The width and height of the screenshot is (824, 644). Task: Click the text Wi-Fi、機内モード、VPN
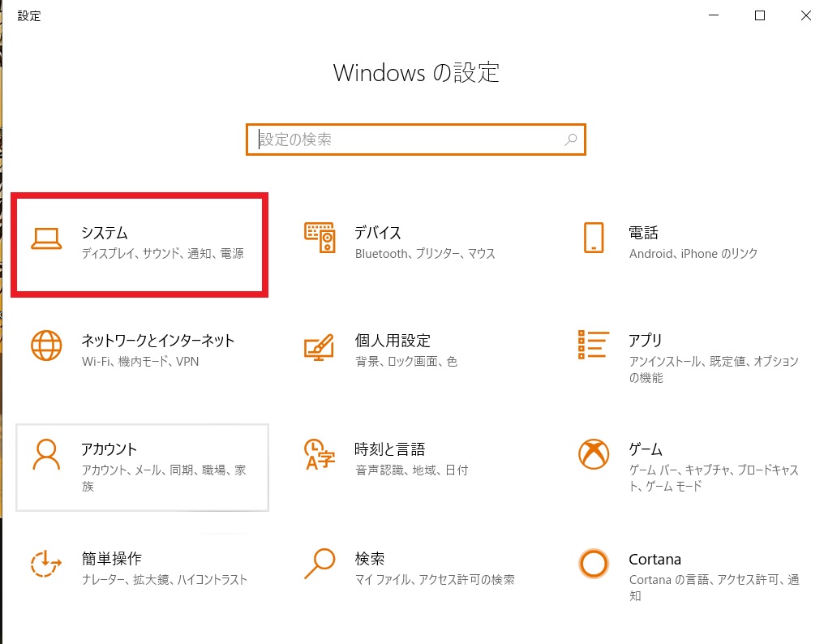[140, 362]
